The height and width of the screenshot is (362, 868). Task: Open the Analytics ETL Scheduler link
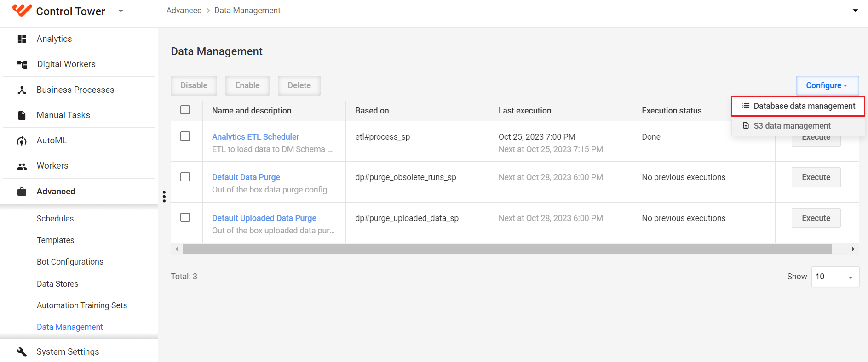tap(255, 137)
